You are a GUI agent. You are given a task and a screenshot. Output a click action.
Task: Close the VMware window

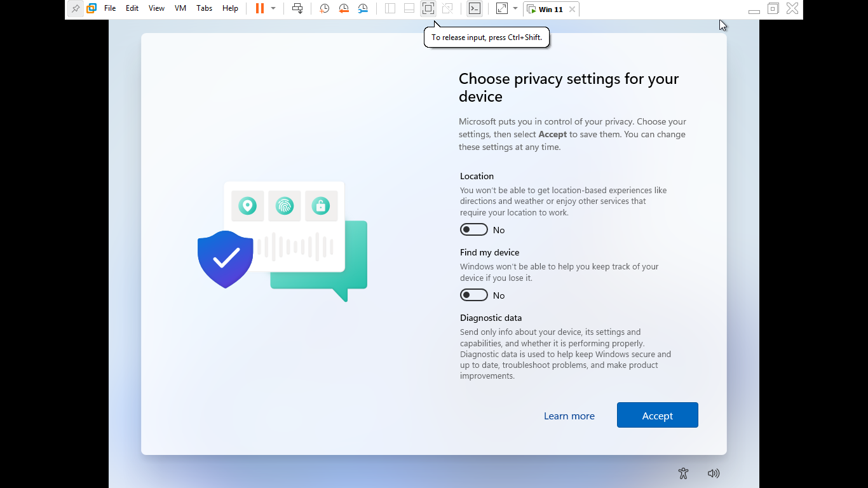pos(792,9)
